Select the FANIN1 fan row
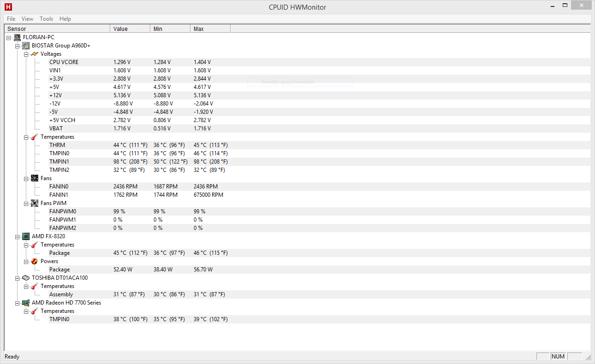The height and width of the screenshot is (364, 595). pyautogui.click(x=319, y=195)
